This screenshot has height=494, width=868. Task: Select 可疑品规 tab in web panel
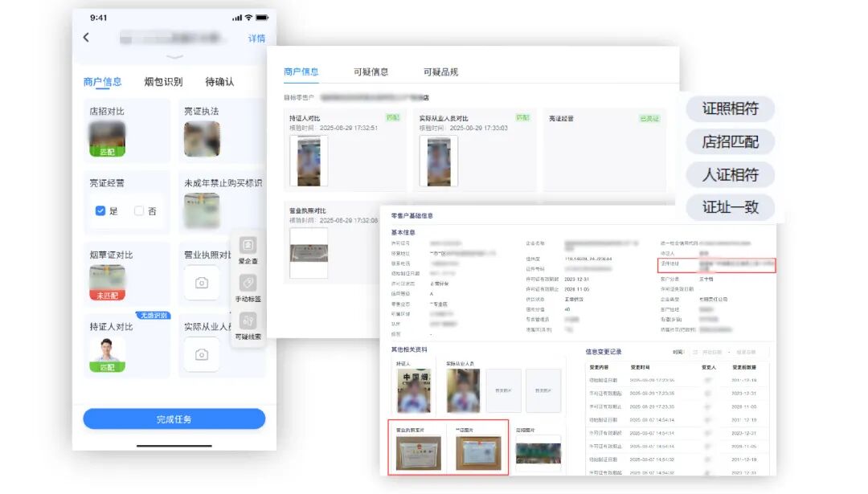[440, 72]
